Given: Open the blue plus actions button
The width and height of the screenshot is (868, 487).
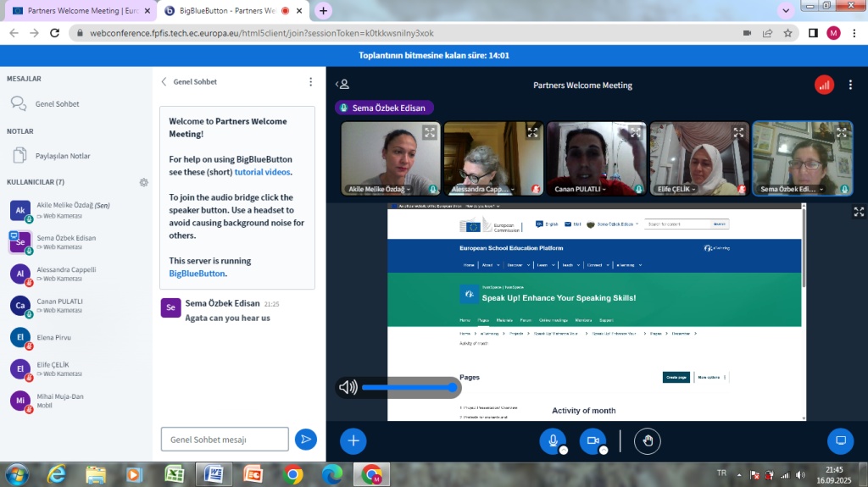Looking at the screenshot, I should tap(353, 440).
